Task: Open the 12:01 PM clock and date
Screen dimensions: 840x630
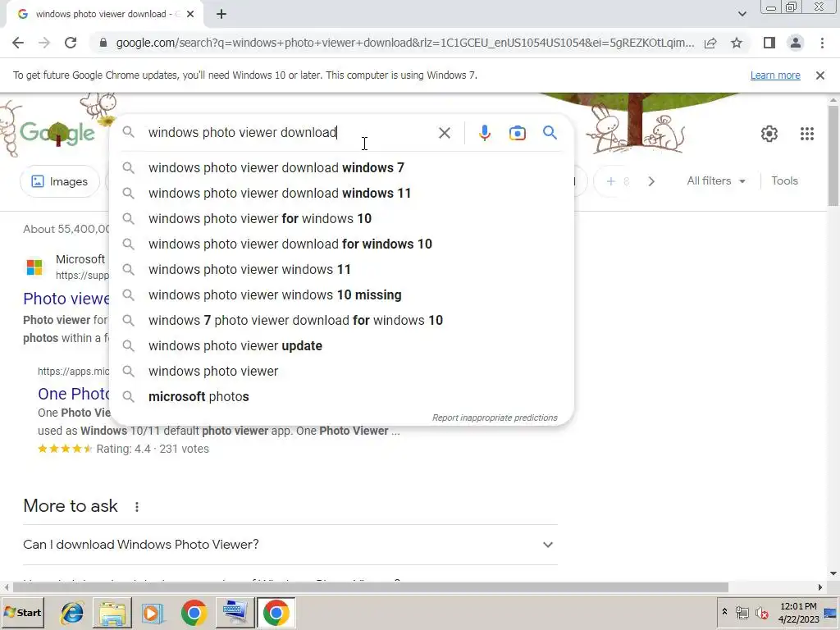Action: 798,612
